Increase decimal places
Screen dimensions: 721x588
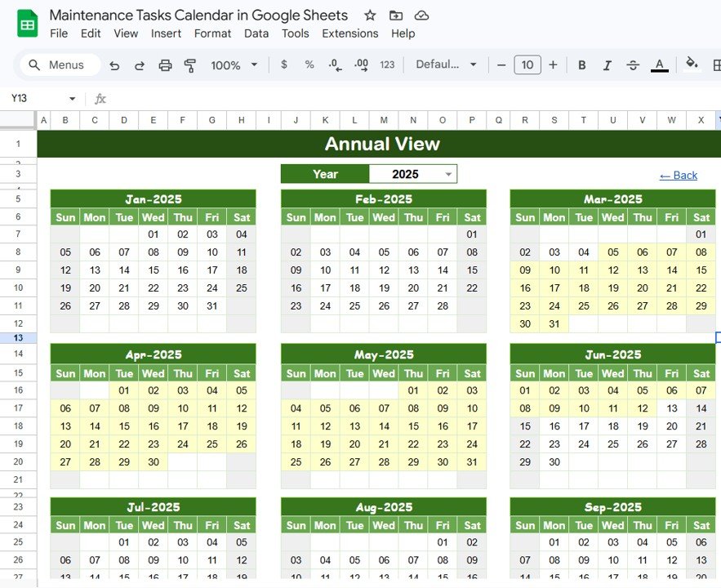pyautogui.click(x=361, y=65)
